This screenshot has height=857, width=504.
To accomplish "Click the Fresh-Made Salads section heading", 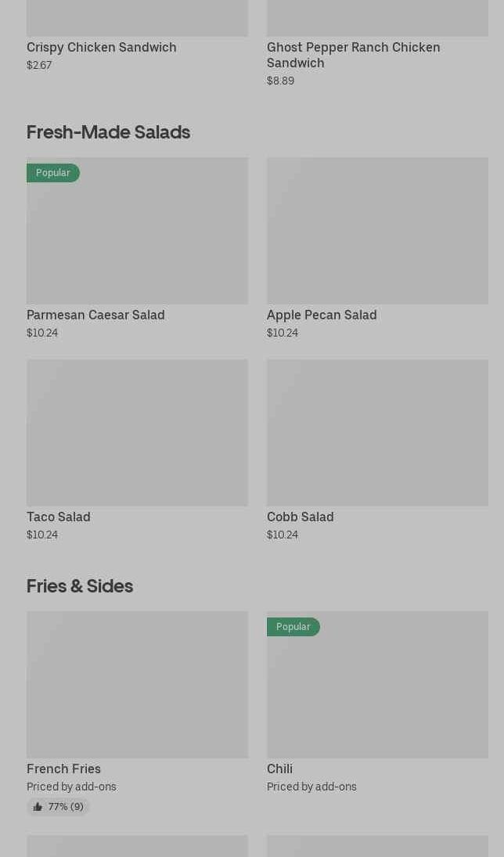I will pos(108,131).
